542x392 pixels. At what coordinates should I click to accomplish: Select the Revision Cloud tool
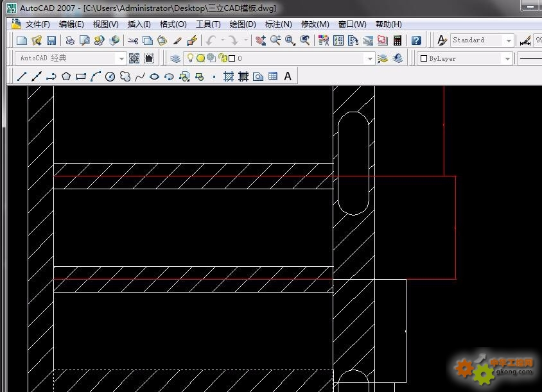125,76
